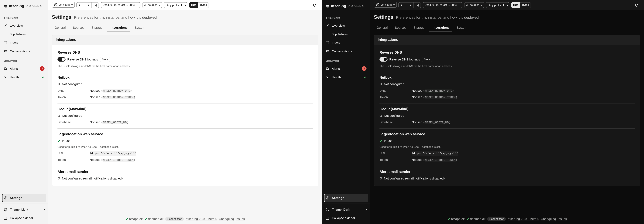Click refresh icon in dark theme window
Screen dimensions: 644x224
click(637, 5)
